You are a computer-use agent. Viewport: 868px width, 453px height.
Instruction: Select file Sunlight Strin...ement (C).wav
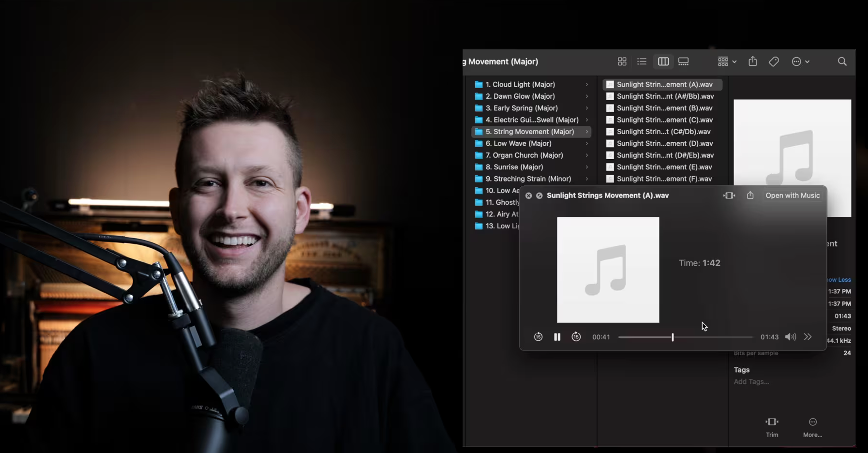tap(662, 120)
